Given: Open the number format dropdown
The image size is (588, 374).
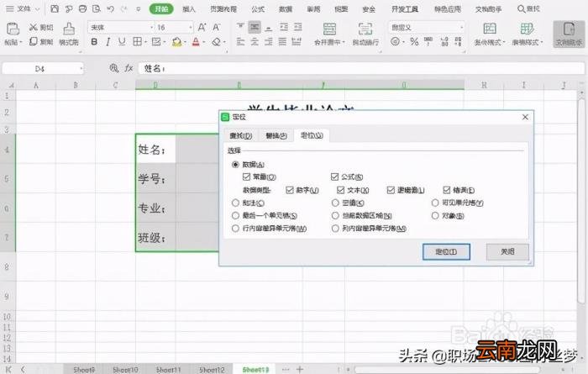Looking at the screenshot, I should [461, 28].
